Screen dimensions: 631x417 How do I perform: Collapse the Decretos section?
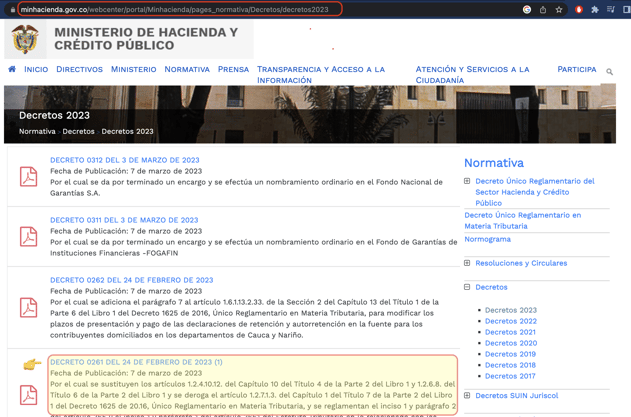467,287
